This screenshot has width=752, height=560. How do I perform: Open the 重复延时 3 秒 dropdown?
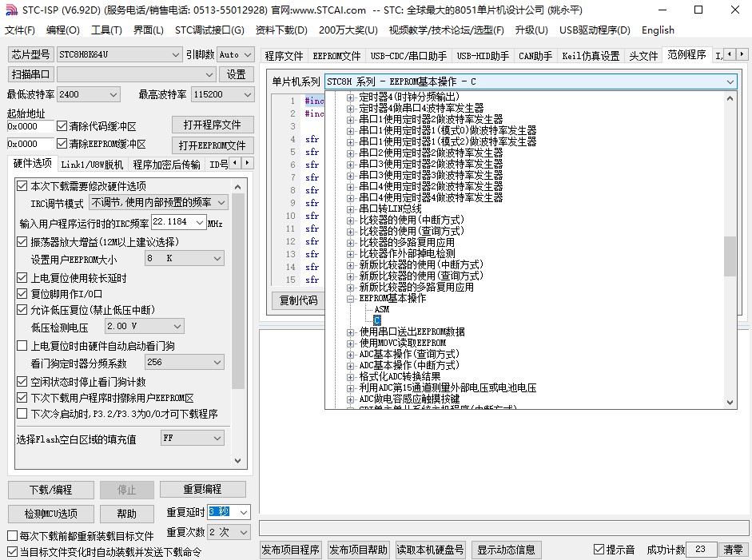point(244,512)
